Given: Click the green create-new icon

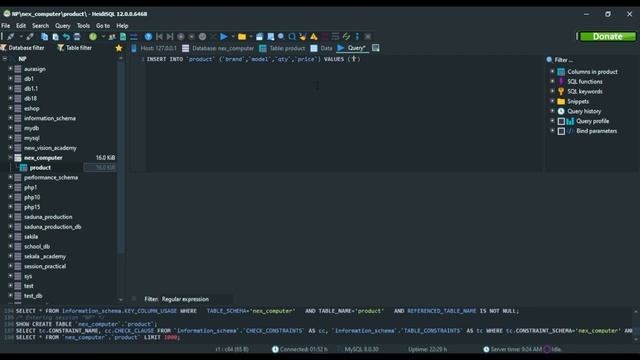Looking at the screenshot, I should pyautogui.click(x=93, y=37).
